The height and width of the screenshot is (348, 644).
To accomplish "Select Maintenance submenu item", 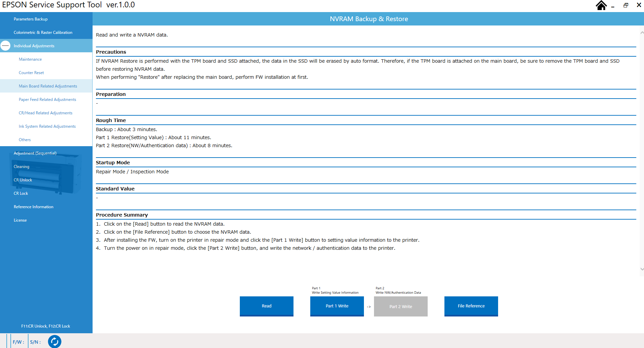I will (46, 59).
